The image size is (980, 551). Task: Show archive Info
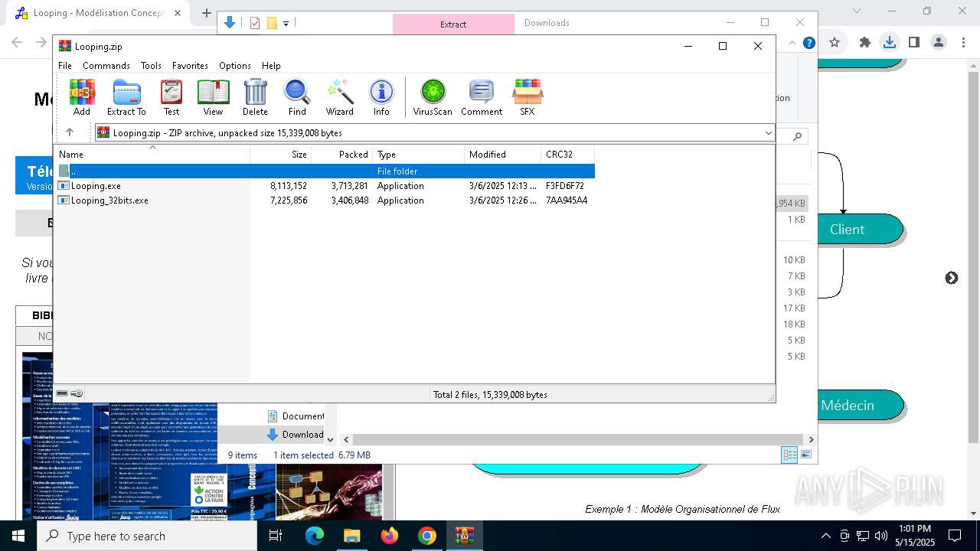click(x=381, y=97)
